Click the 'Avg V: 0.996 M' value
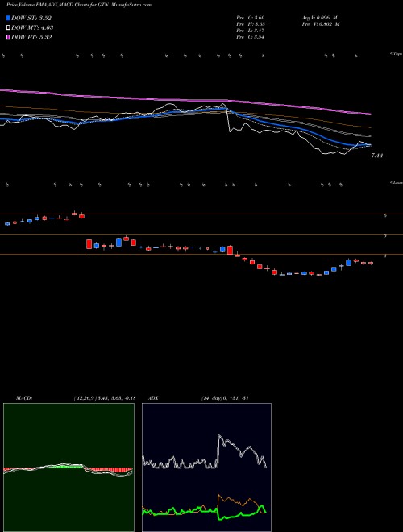 click(320, 17)
